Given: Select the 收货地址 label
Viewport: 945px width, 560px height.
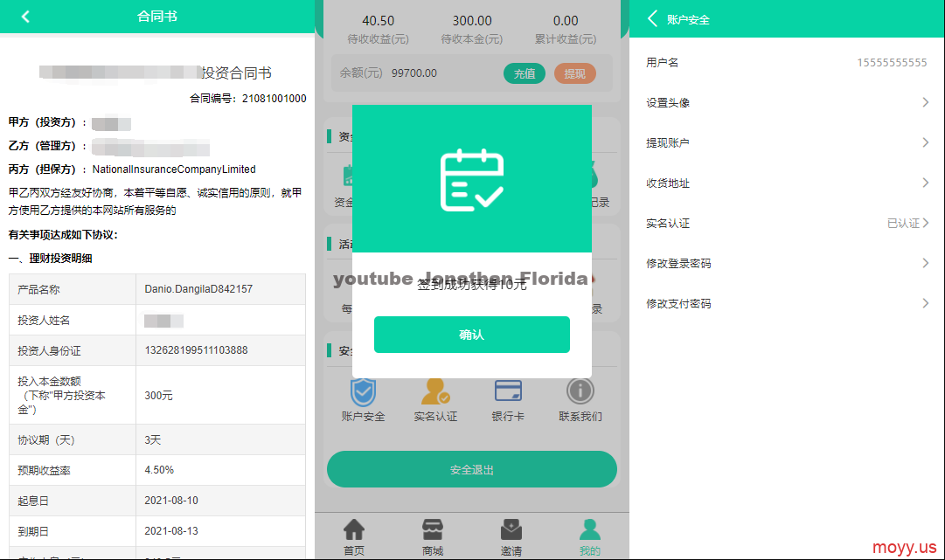Looking at the screenshot, I should coord(668,183).
